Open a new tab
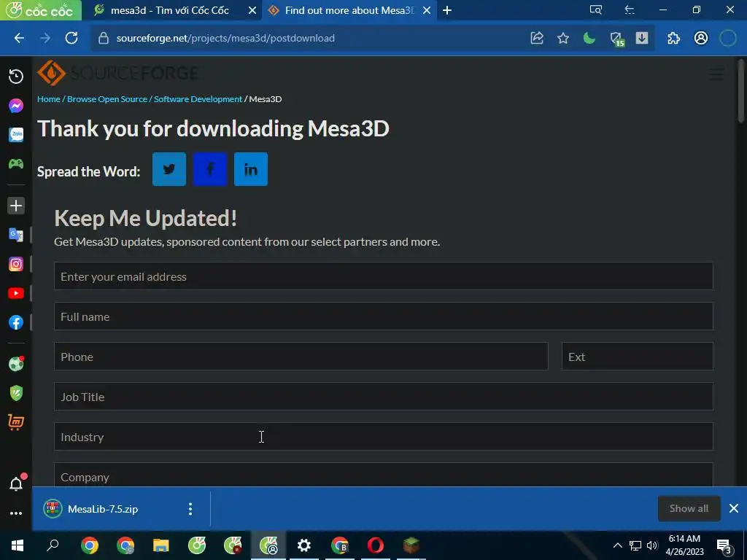 447,10
